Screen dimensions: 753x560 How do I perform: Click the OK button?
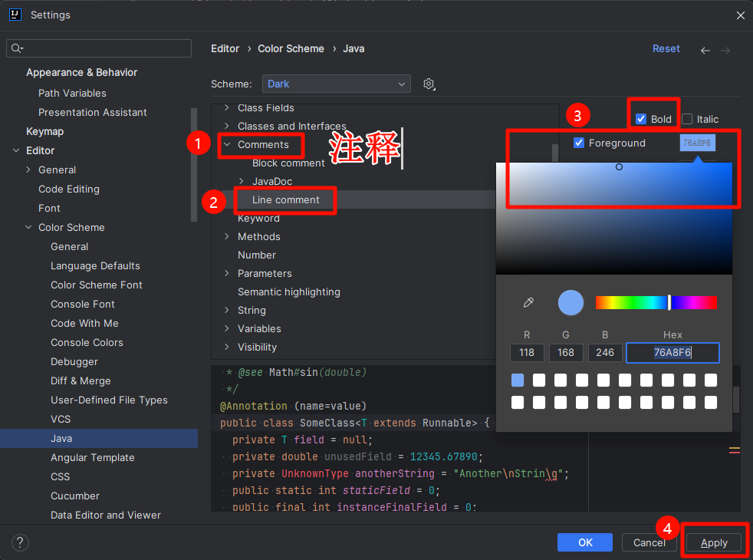point(584,542)
